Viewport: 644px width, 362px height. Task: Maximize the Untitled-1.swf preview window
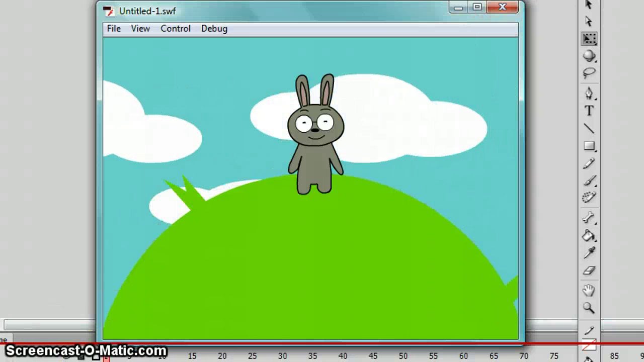pyautogui.click(x=477, y=7)
